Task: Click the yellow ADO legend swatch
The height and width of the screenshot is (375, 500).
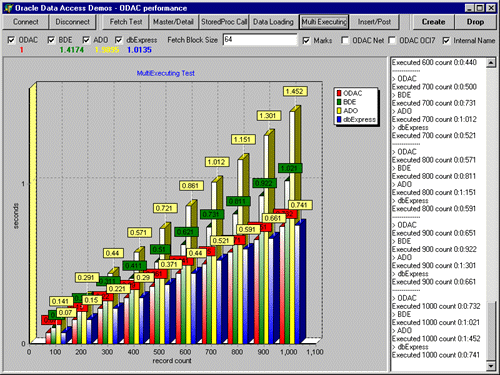Action: pyautogui.click(x=339, y=111)
